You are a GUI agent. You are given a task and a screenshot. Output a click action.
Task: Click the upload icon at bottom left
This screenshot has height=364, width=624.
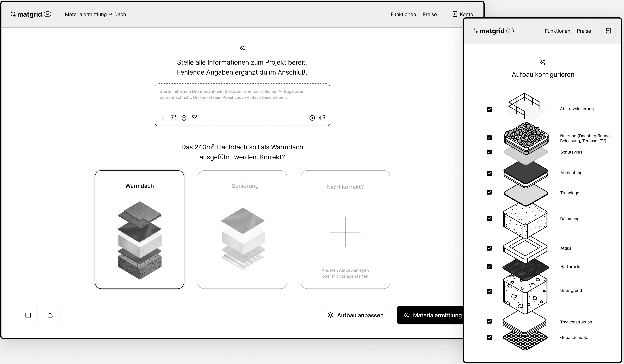(50, 315)
